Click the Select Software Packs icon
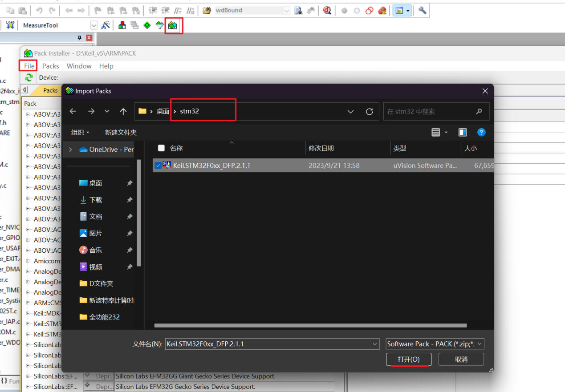 (159, 25)
